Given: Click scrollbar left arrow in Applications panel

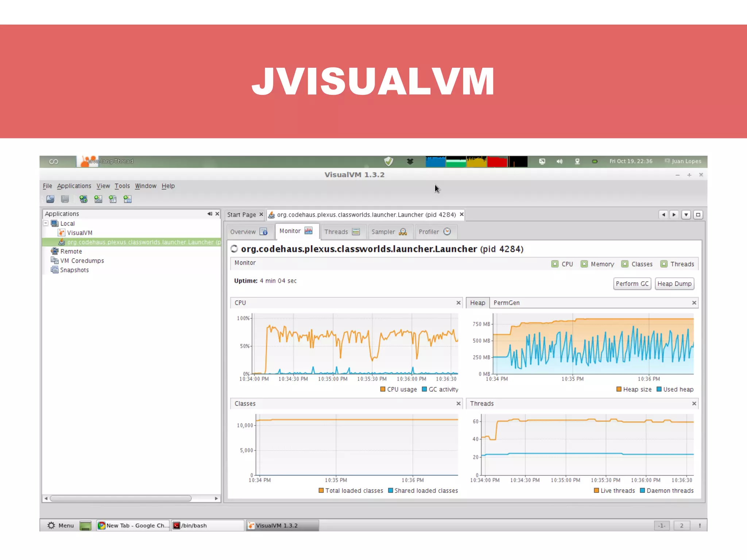Looking at the screenshot, I should pos(46,498).
